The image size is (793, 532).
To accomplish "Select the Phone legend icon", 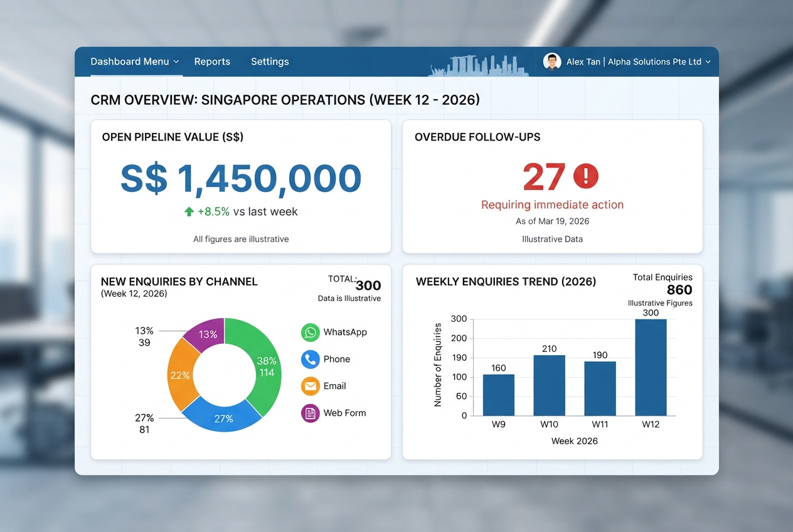I will tap(311, 359).
